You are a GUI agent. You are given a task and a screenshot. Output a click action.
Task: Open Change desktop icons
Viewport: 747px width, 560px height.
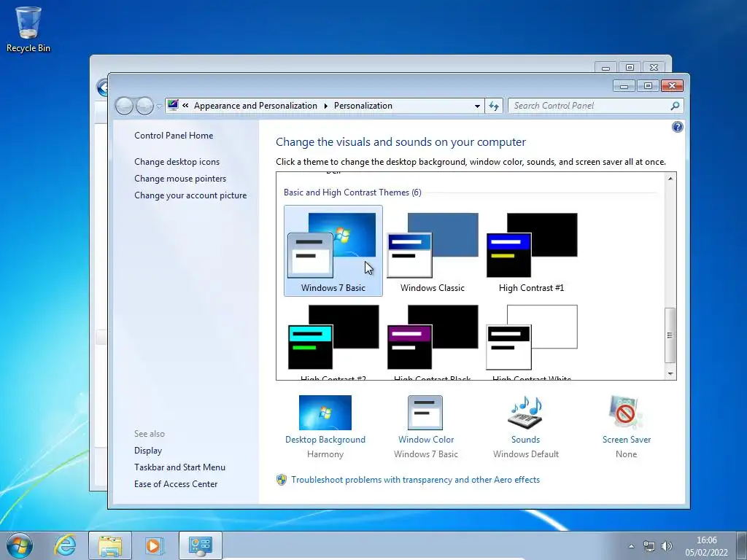(177, 161)
